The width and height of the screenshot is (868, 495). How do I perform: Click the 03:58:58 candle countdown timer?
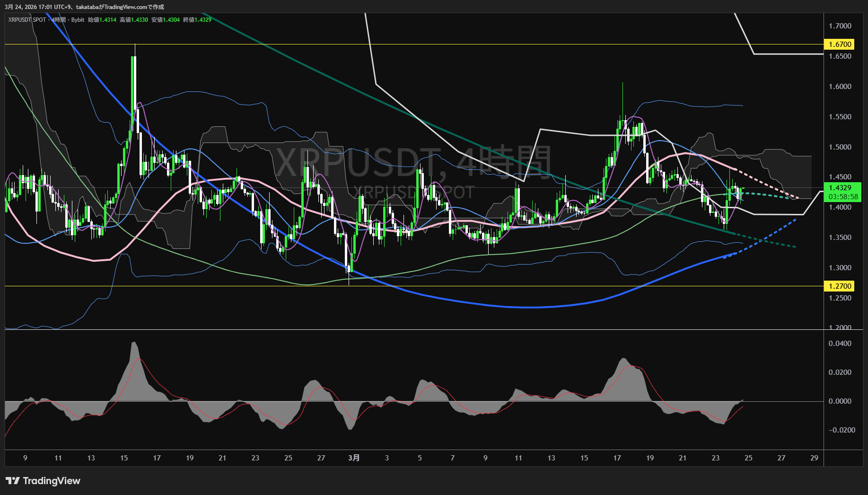843,197
